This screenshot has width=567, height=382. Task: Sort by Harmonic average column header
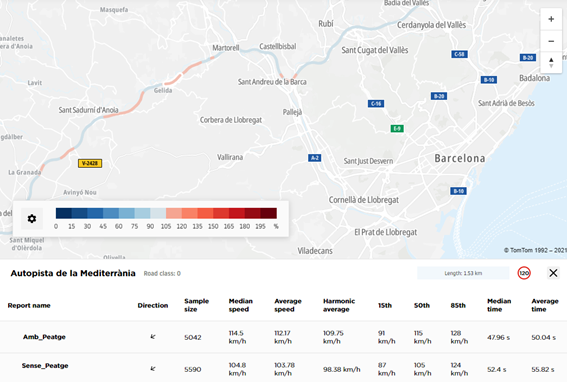339,305
